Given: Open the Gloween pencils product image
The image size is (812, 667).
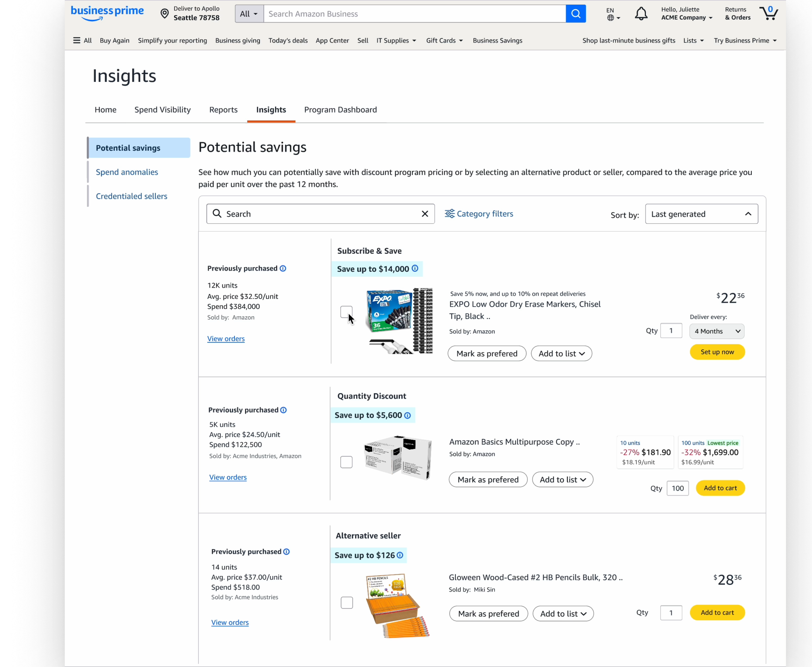Looking at the screenshot, I should coord(398,606).
